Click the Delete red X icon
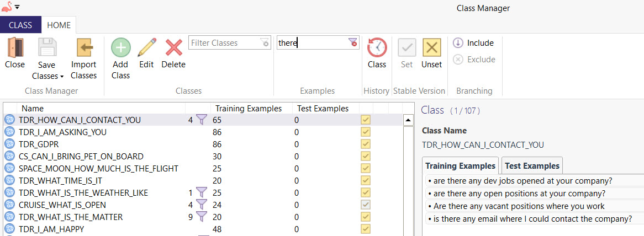 173,47
